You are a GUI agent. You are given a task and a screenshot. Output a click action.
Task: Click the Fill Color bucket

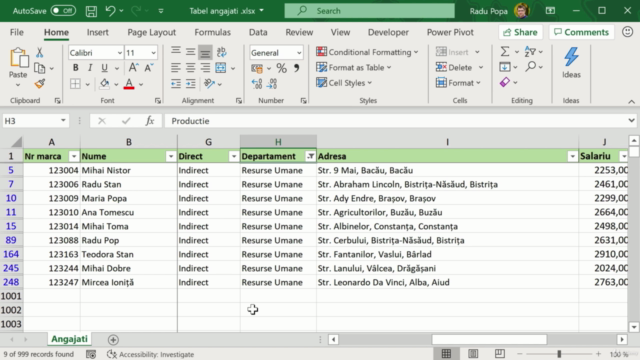pos(104,84)
